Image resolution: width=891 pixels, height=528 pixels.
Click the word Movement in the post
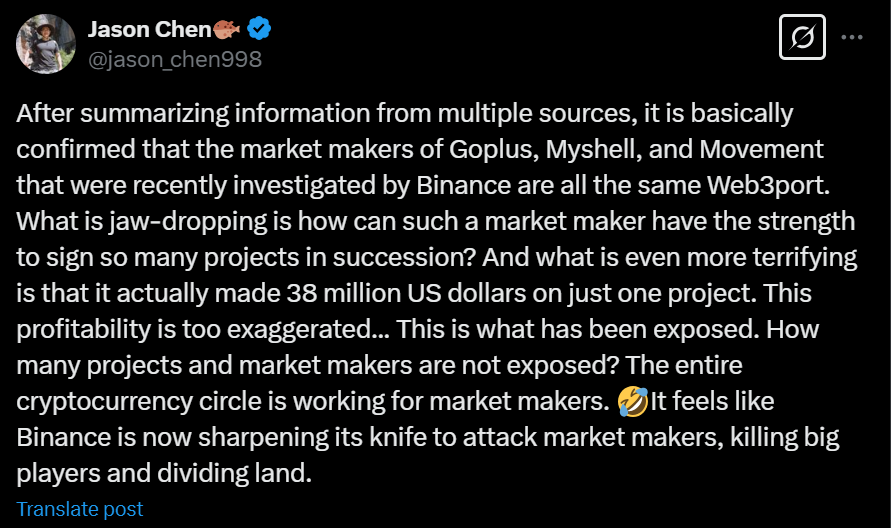[761, 149]
